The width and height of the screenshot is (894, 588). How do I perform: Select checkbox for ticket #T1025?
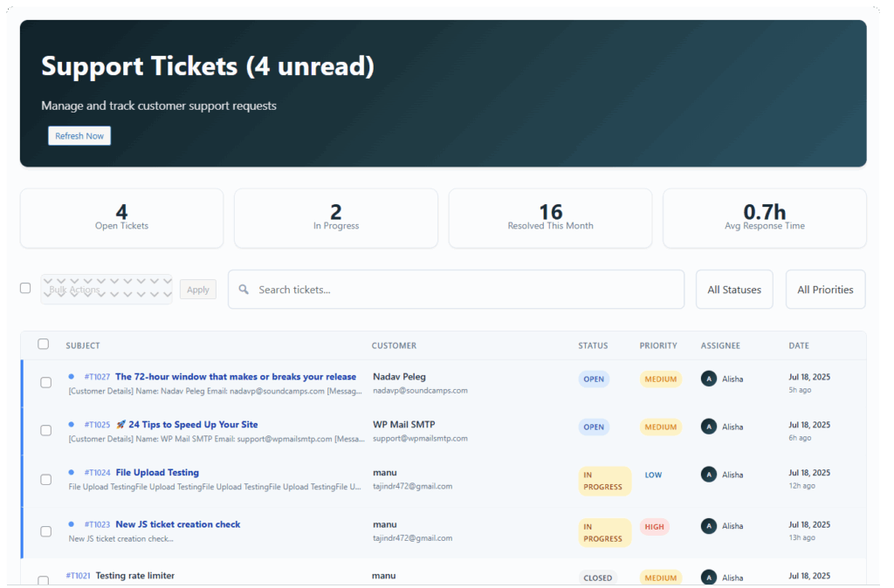tap(46, 431)
